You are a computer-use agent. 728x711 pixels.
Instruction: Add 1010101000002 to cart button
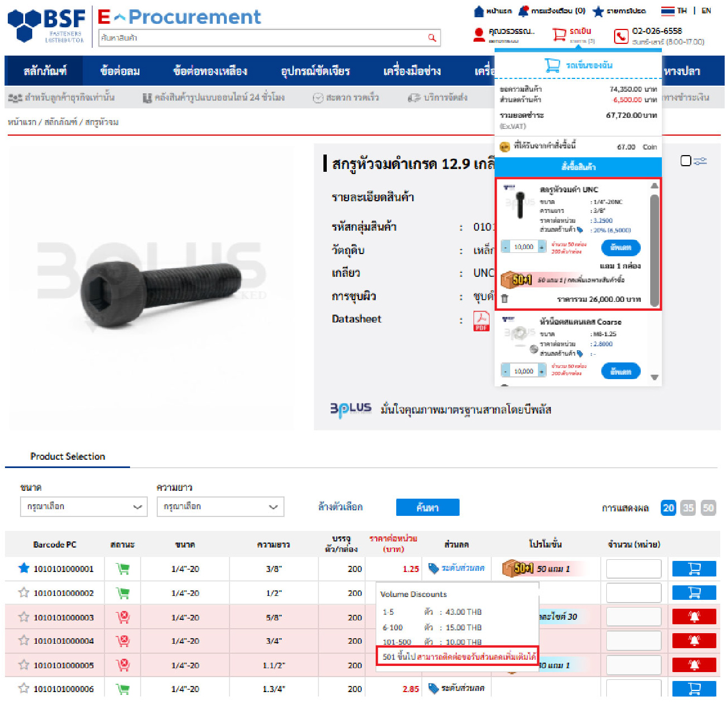coord(694,593)
